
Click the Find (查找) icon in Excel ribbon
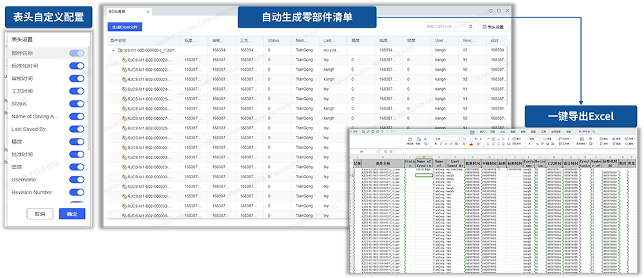click(627, 144)
